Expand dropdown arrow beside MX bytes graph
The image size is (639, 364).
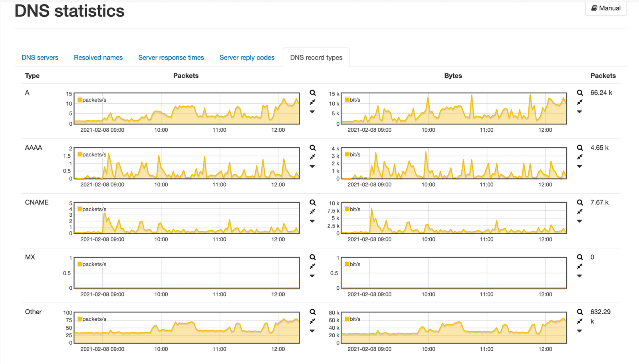point(579,276)
